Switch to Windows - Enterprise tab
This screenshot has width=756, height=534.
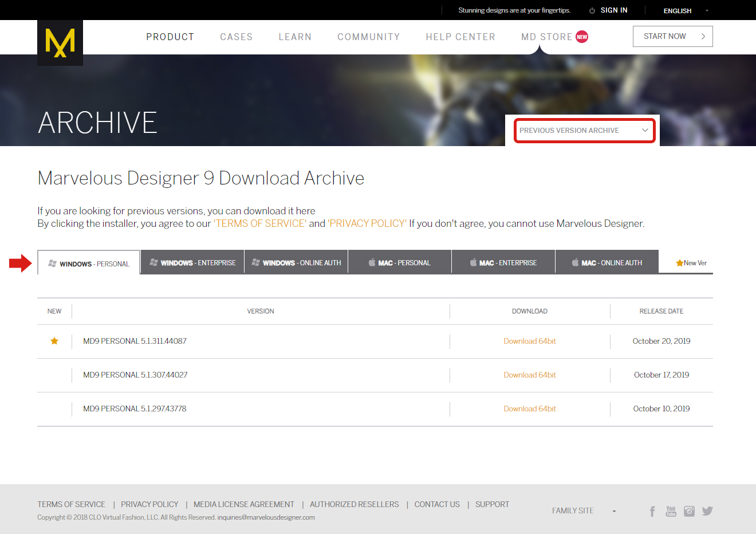click(192, 262)
